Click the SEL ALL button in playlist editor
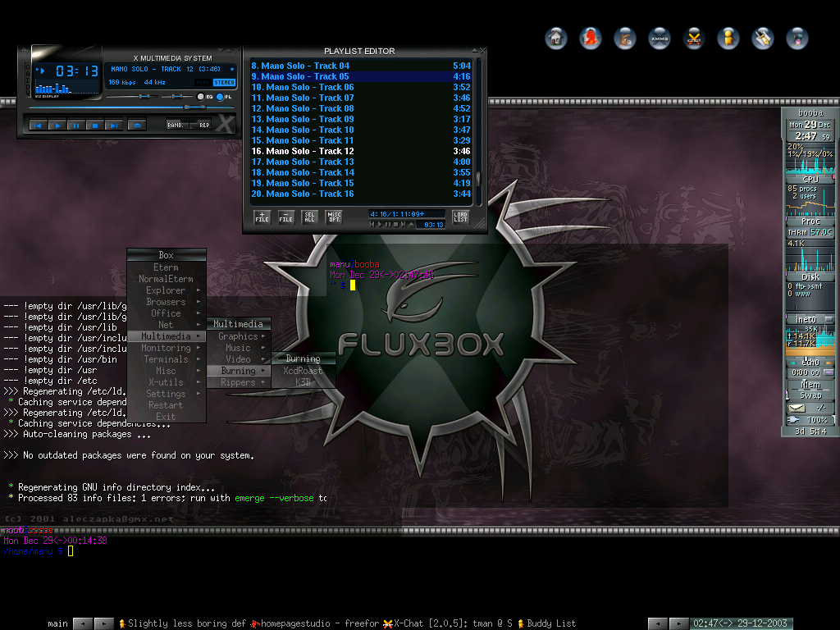840x630 pixels. 309,217
